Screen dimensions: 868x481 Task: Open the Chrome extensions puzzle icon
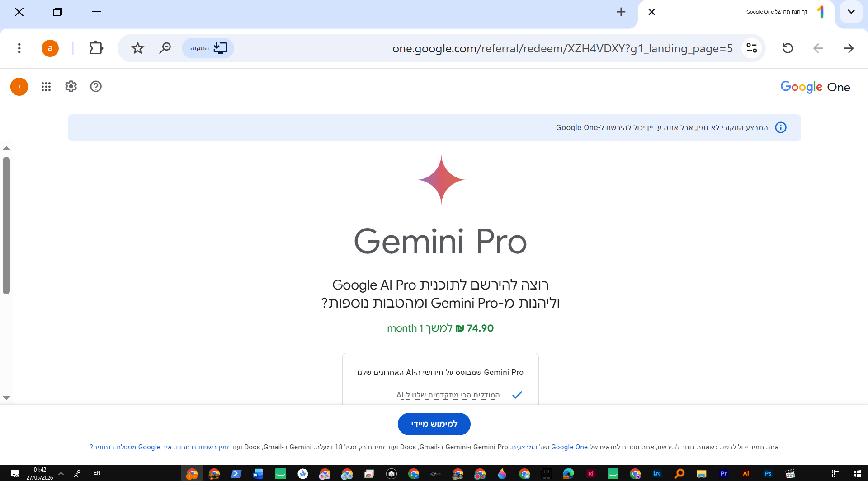point(96,48)
